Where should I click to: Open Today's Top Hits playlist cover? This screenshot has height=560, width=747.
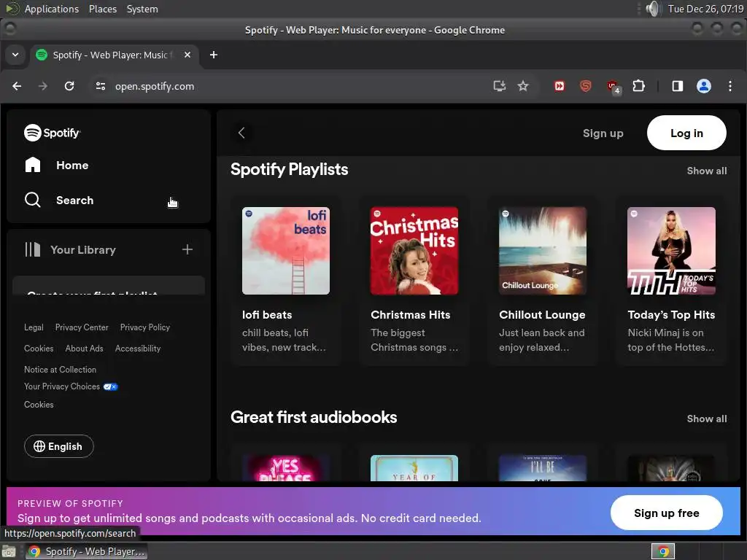click(671, 251)
